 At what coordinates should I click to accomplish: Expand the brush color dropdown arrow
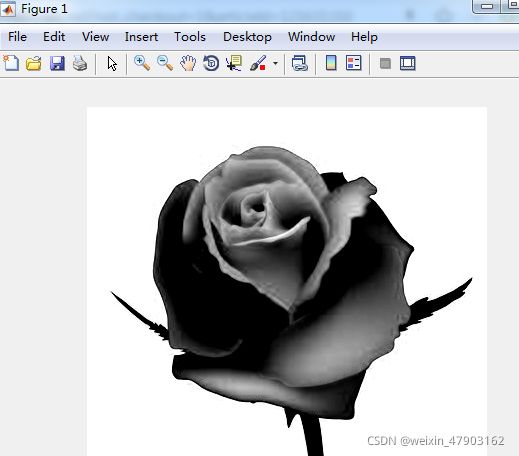point(275,63)
